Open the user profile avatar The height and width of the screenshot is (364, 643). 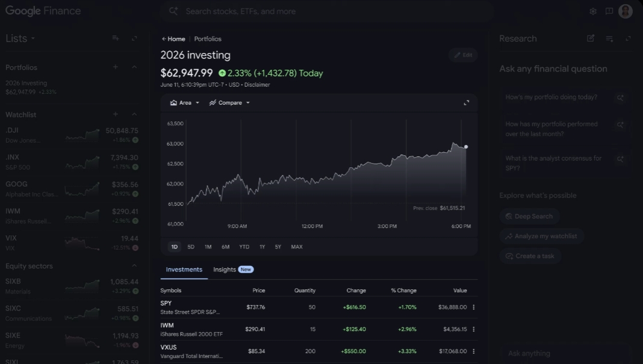pos(626,11)
